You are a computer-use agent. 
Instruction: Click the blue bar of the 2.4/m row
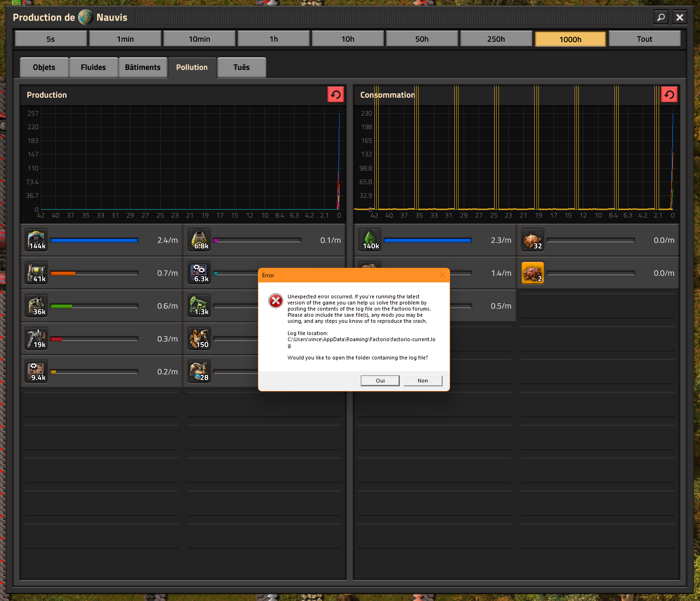94,240
